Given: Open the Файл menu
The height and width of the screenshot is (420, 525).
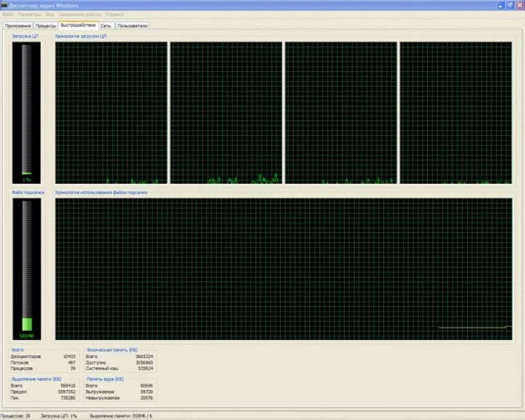Looking at the screenshot, I should [7, 14].
